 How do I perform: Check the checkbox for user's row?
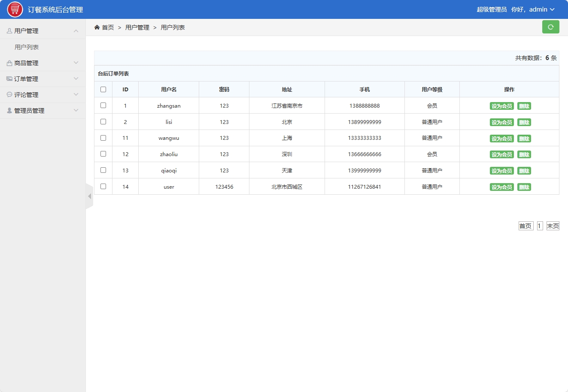[103, 186]
